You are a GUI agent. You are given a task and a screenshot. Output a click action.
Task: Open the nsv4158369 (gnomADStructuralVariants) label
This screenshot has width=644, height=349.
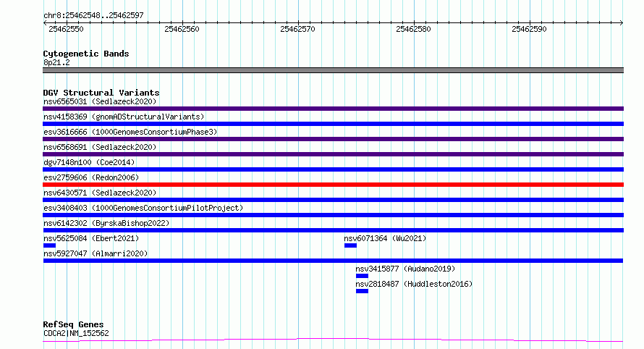pos(124,117)
